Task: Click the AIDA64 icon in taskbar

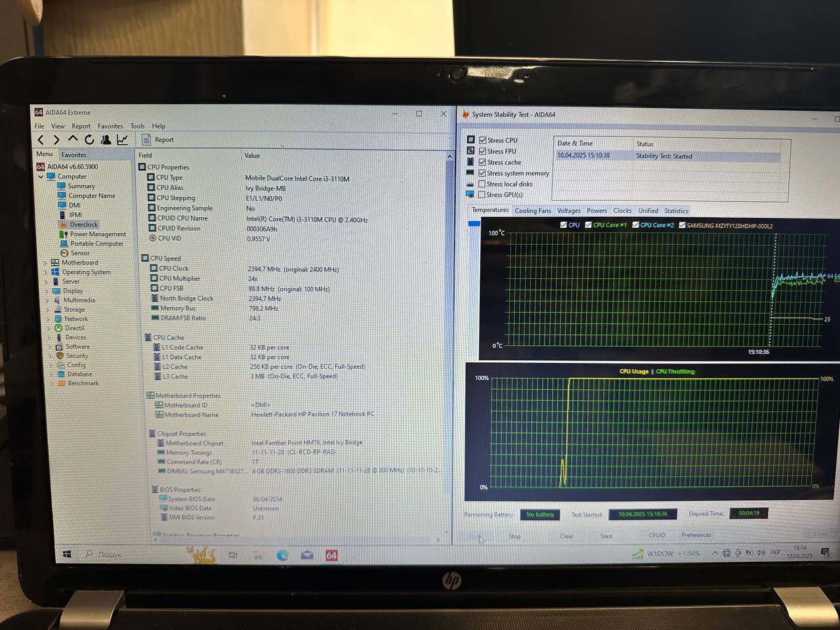Action: tap(331, 555)
